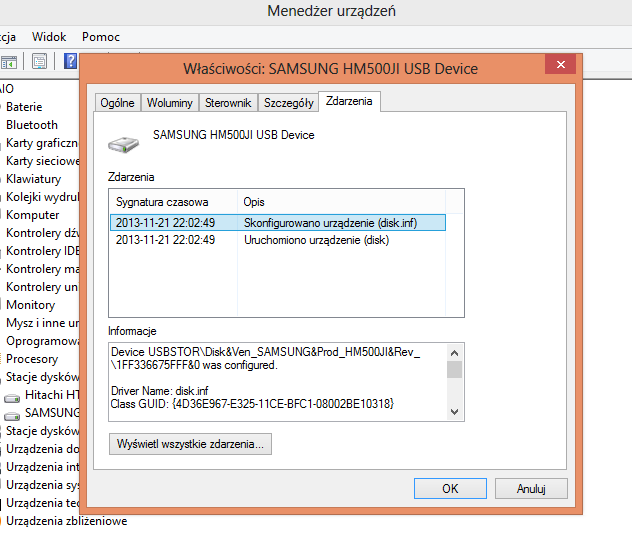632x534 pixels.
Task: Open the Pomoc menu
Action: (x=101, y=37)
